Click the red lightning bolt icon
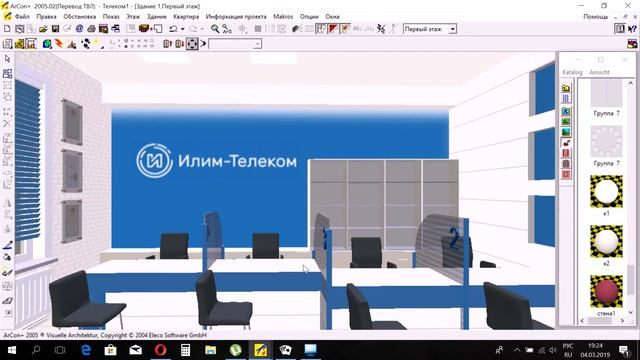 pos(59,44)
